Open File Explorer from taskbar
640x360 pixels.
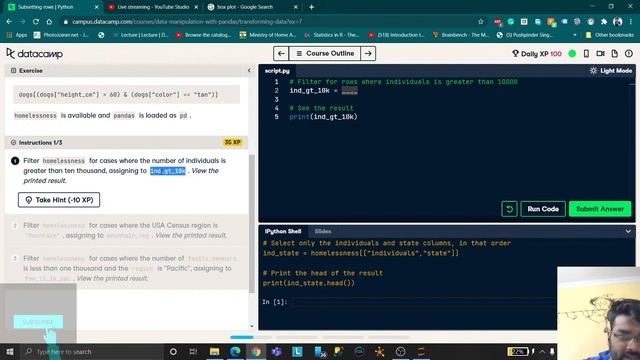click(214, 351)
